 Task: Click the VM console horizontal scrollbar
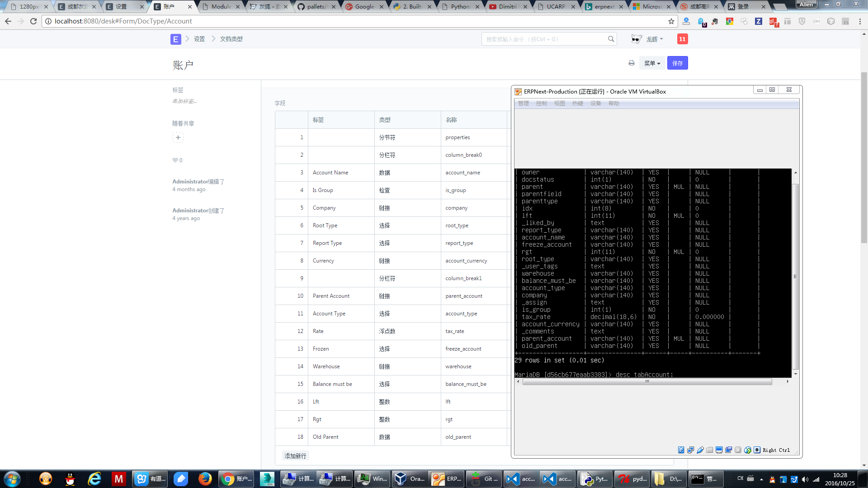point(646,382)
